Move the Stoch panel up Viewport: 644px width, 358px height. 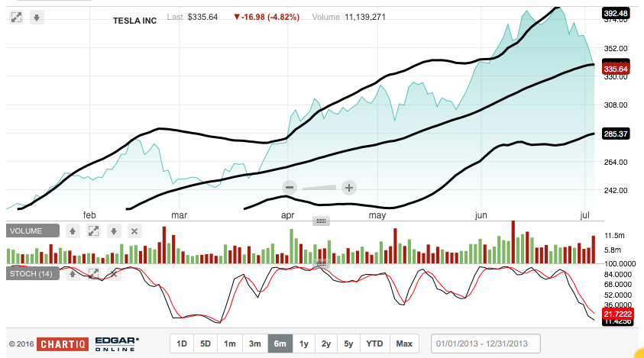[73, 273]
